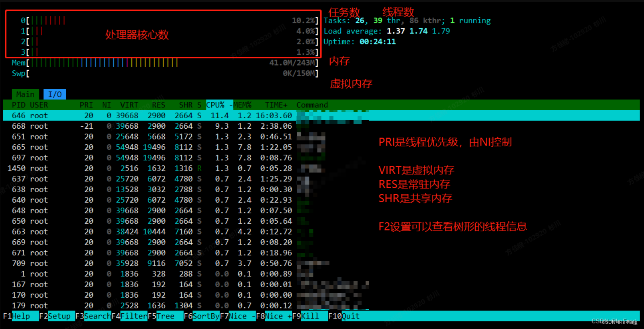The height and width of the screenshot is (329, 644).
Task: Switch to the Main tab
Action: [25, 94]
